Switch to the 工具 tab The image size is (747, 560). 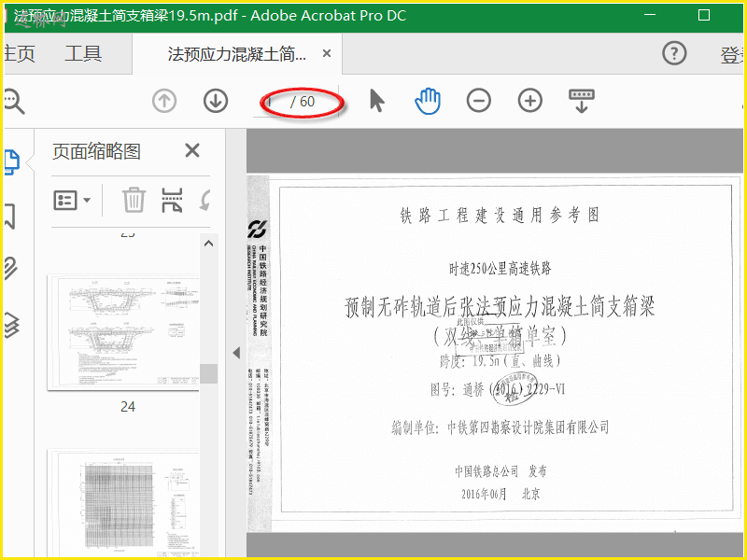(83, 53)
